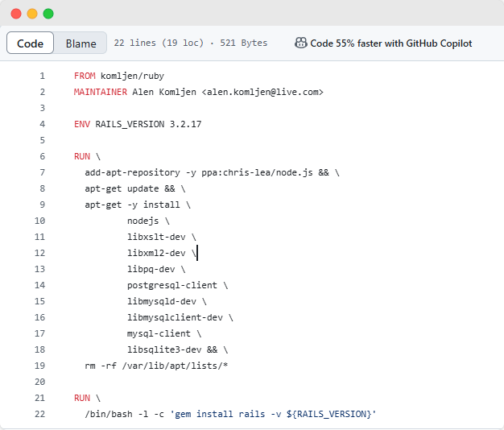The image size is (504, 430).
Task: Select line number 19
Action: coord(40,366)
